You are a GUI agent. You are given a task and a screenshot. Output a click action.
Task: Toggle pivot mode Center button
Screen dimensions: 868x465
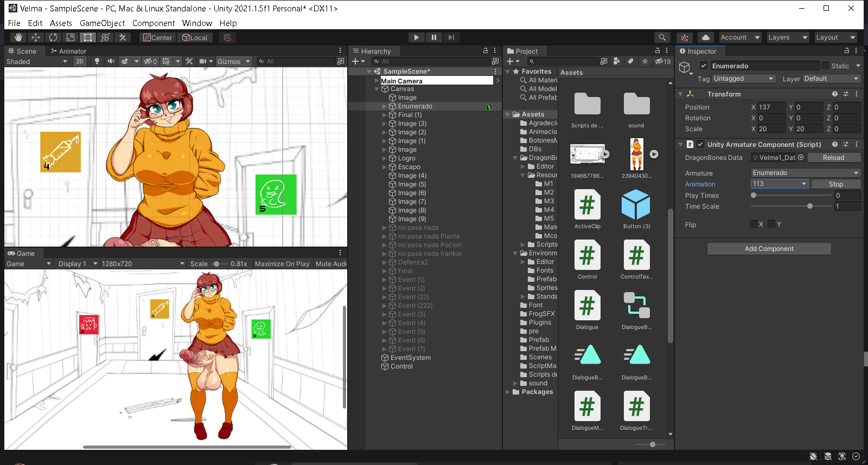[157, 37]
